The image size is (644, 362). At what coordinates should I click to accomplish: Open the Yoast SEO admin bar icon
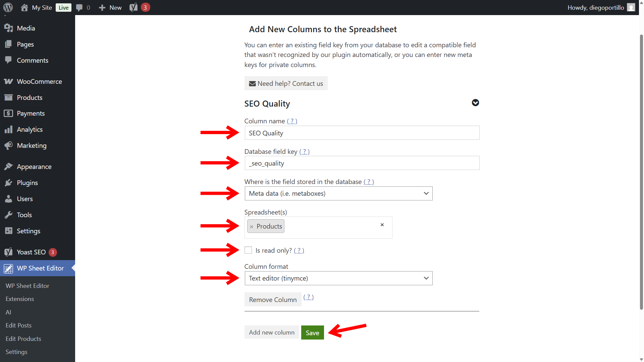tap(133, 7)
